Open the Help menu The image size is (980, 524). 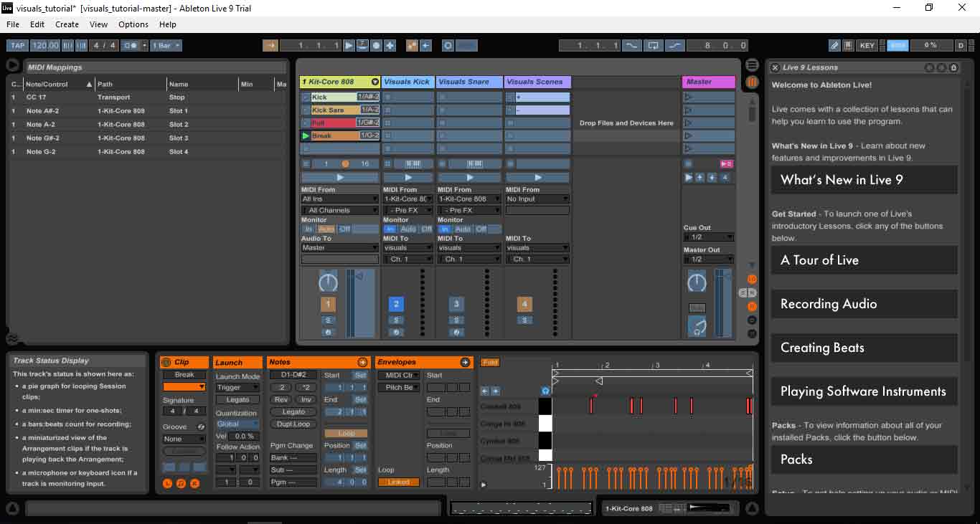(168, 24)
